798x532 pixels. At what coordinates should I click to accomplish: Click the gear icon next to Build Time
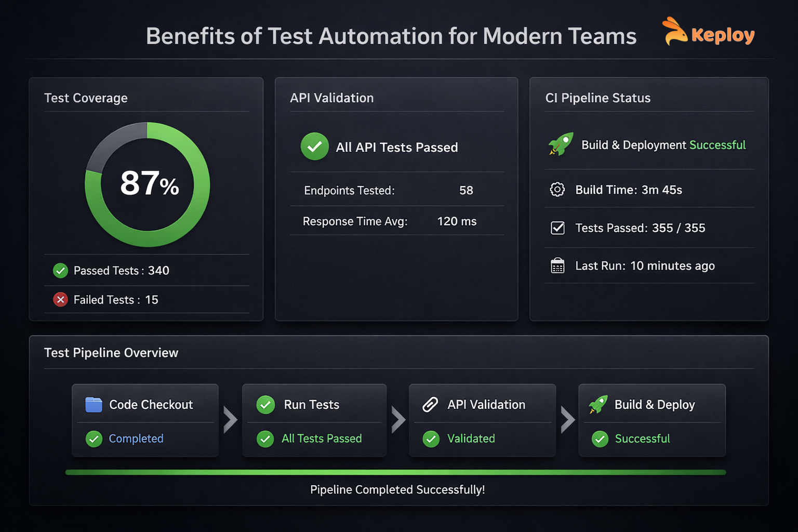point(557,190)
